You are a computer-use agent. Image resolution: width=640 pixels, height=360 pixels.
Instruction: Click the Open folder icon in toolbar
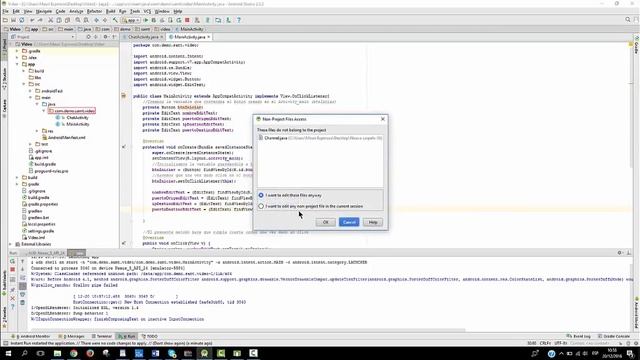[x=5, y=20]
